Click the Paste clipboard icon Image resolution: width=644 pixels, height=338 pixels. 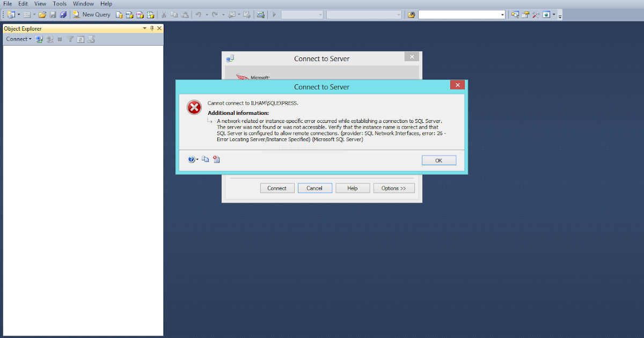pyautogui.click(x=185, y=14)
